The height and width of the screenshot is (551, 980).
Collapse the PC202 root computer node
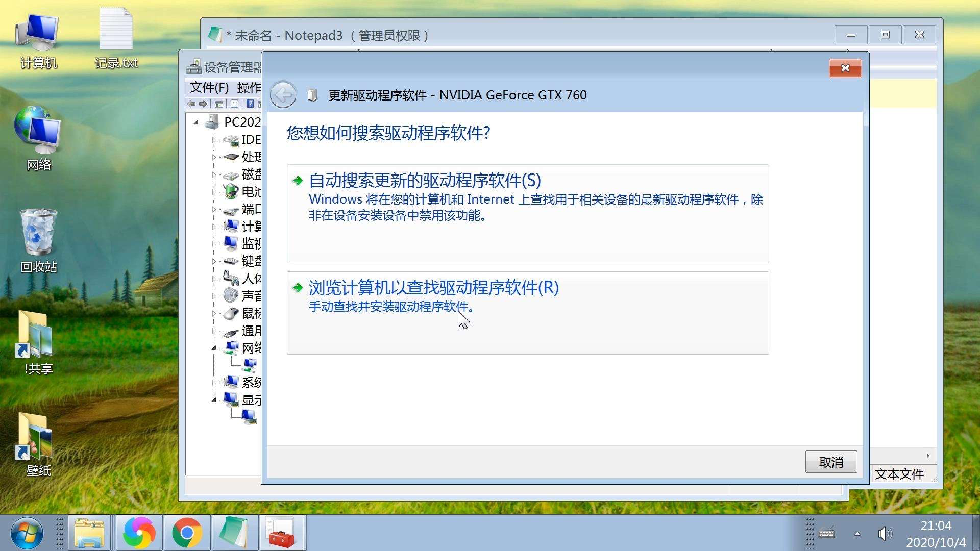click(x=196, y=122)
